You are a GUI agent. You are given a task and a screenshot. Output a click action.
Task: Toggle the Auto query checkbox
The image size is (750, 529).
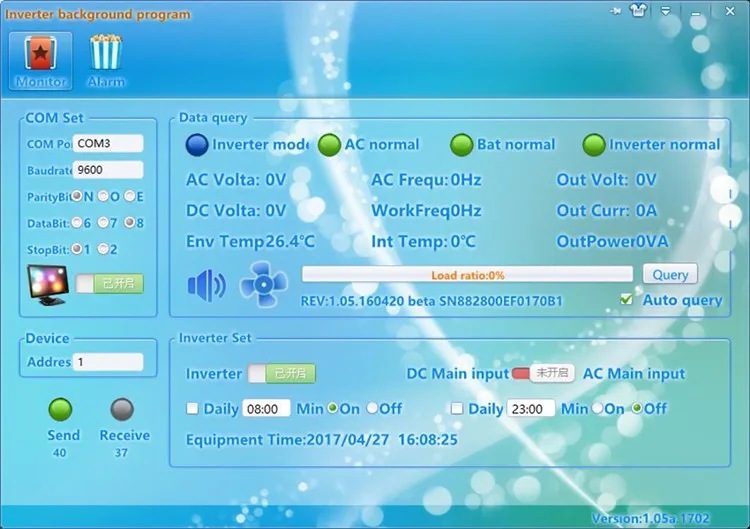626,299
